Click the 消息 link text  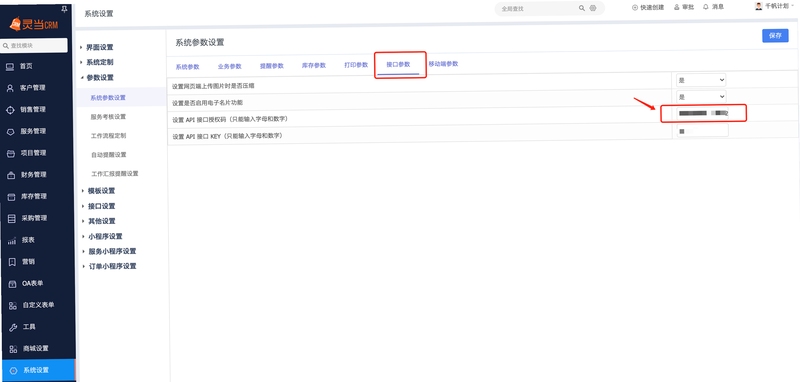(718, 7)
